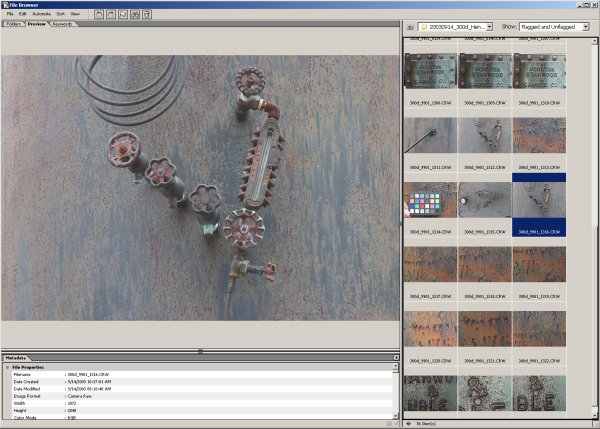
Task: Collapse the File Properties section
Action: click(7, 367)
